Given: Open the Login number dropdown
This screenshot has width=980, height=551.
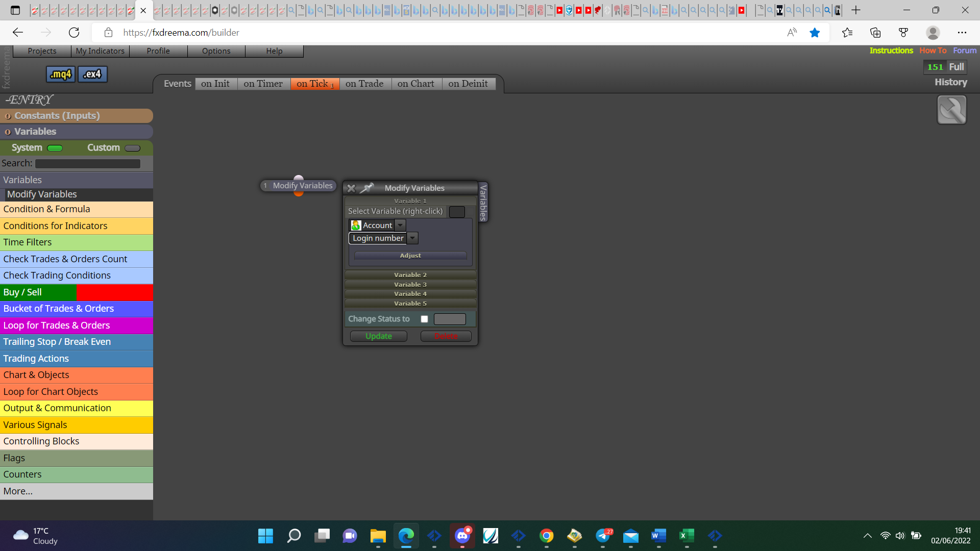Looking at the screenshot, I should pyautogui.click(x=412, y=238).
